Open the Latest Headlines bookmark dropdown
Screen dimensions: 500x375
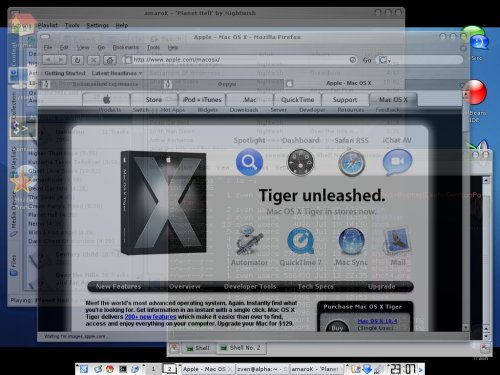[117, 73]
